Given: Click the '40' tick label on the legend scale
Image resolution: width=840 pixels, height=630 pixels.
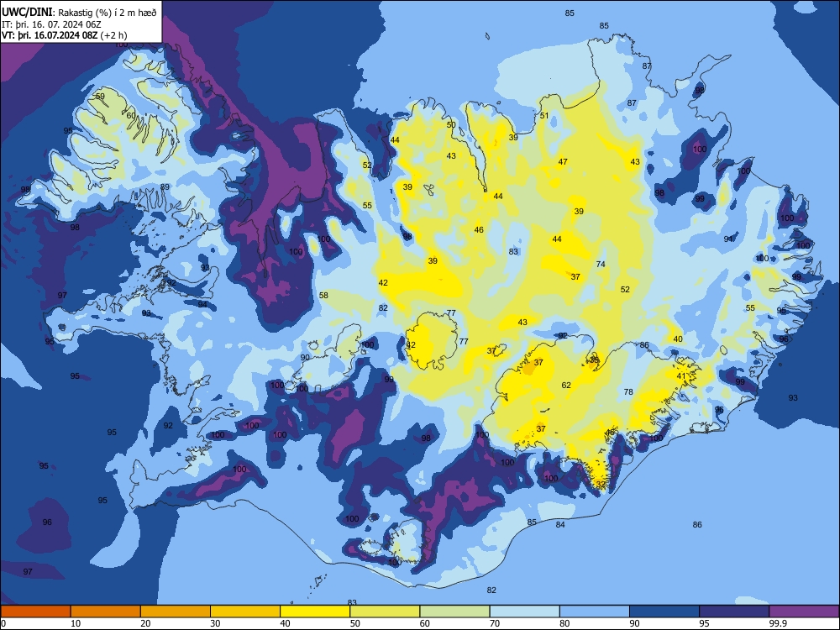Looking at the screenshot, I should (285, 623).
